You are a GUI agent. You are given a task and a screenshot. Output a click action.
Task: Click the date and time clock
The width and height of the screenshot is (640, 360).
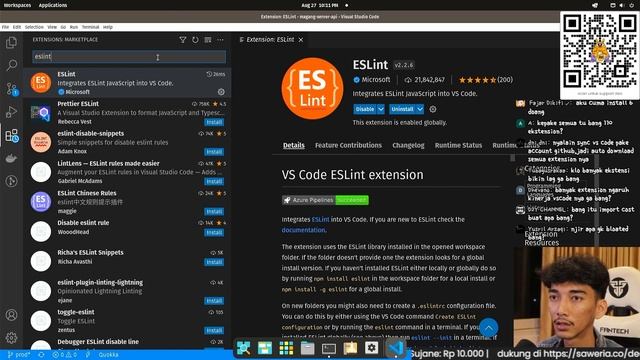tap(320, 5)
